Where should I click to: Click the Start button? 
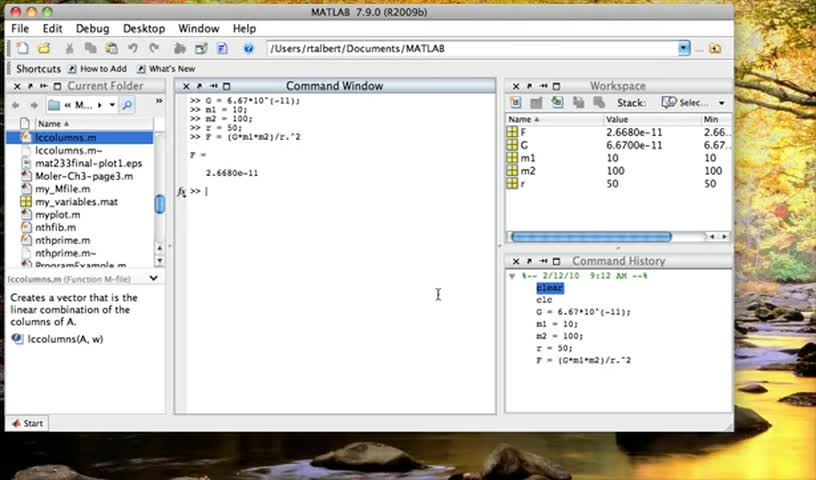[x=27, y=423]
